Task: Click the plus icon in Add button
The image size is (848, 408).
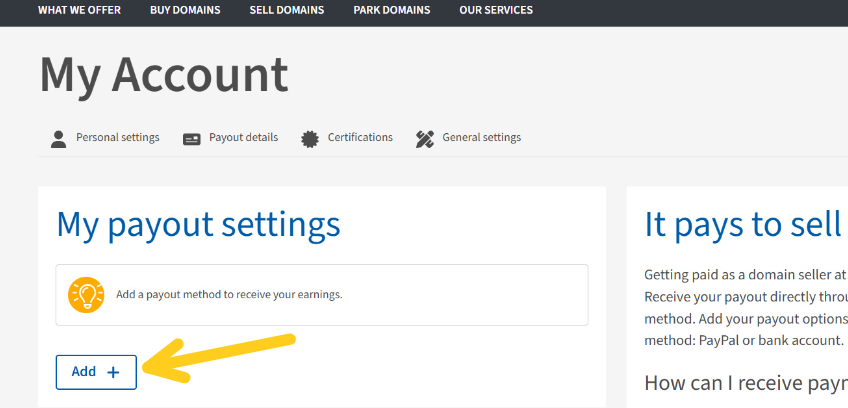Action: point(113,372)
